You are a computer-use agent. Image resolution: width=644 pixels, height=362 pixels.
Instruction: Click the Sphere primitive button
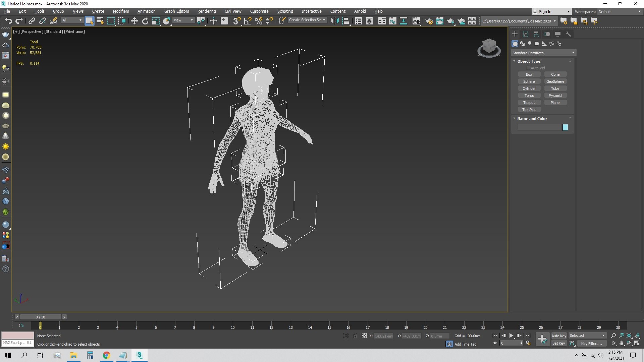point(529,81)
